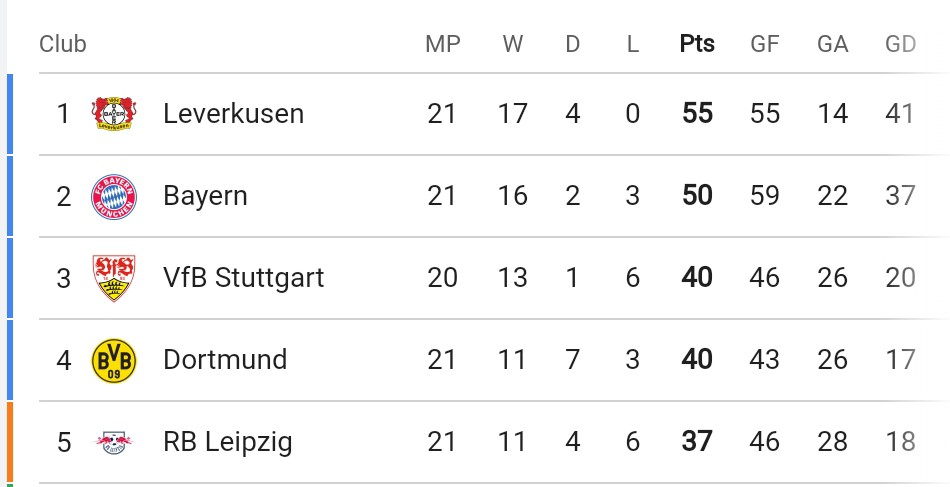
Task: Click the GD column header
Action: [900, 44]
